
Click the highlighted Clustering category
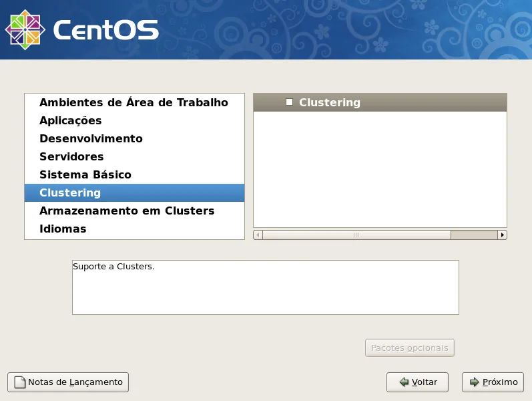pos(134,192)
